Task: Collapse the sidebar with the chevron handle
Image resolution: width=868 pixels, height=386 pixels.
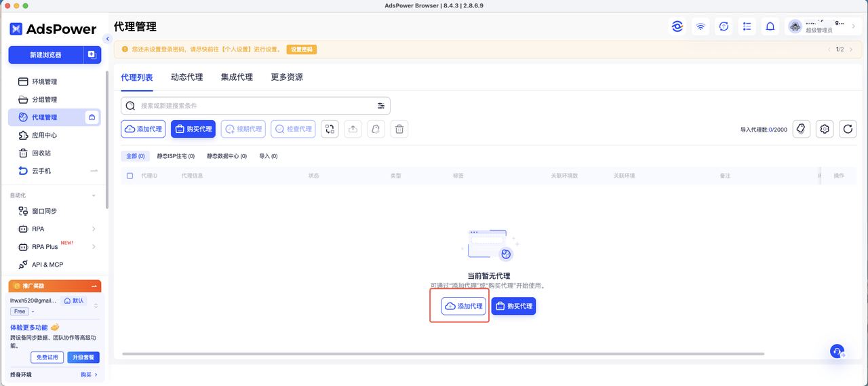Action: tap(107, 39)
